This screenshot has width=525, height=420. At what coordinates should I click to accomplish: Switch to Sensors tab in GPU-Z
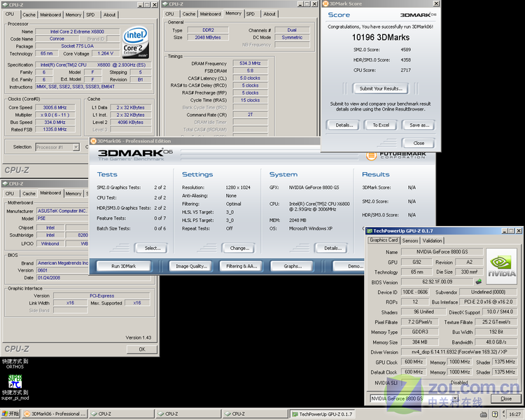point(409,241)
